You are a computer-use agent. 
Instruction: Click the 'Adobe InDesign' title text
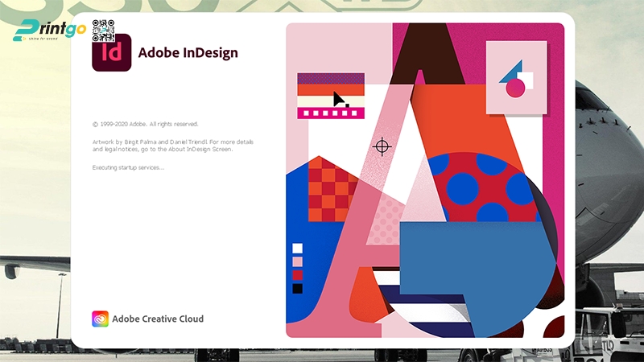pos(188,53)
